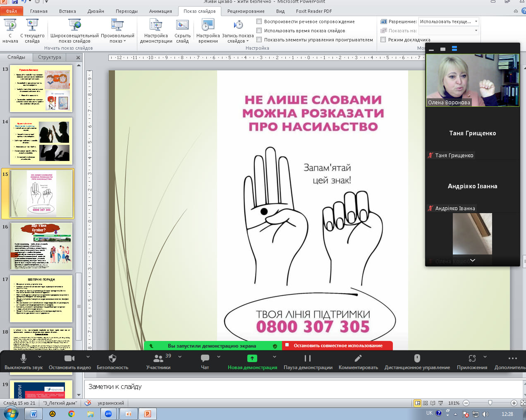Check the 'Режим докладчика' checkbox

pos(383,40)
